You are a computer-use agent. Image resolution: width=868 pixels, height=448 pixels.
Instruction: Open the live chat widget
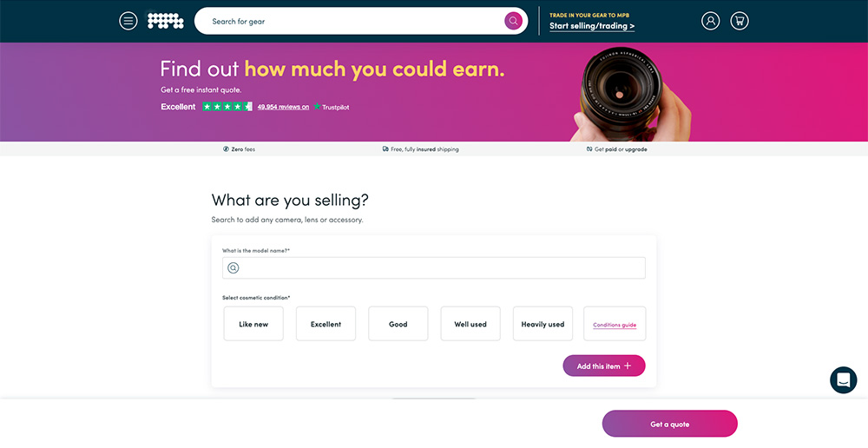point(843,380)
